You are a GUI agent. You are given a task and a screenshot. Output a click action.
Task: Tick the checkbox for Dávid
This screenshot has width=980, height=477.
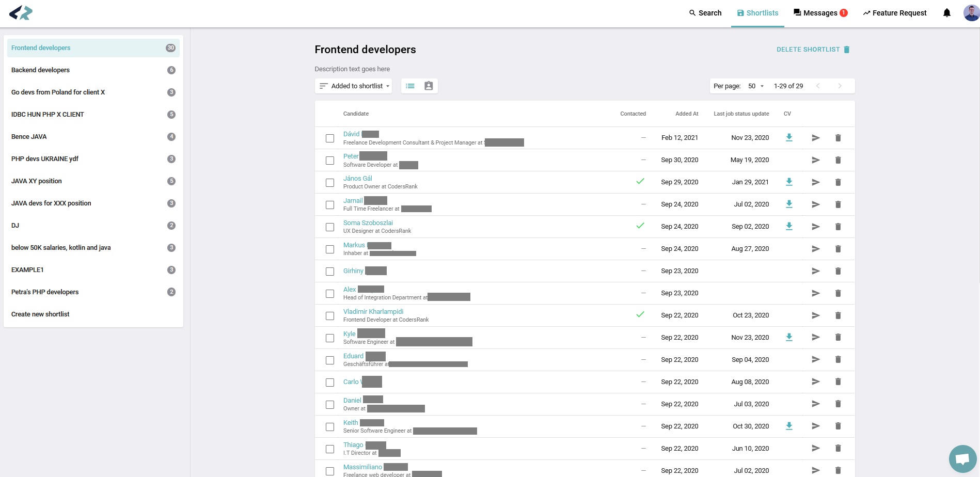coord(330,138)
